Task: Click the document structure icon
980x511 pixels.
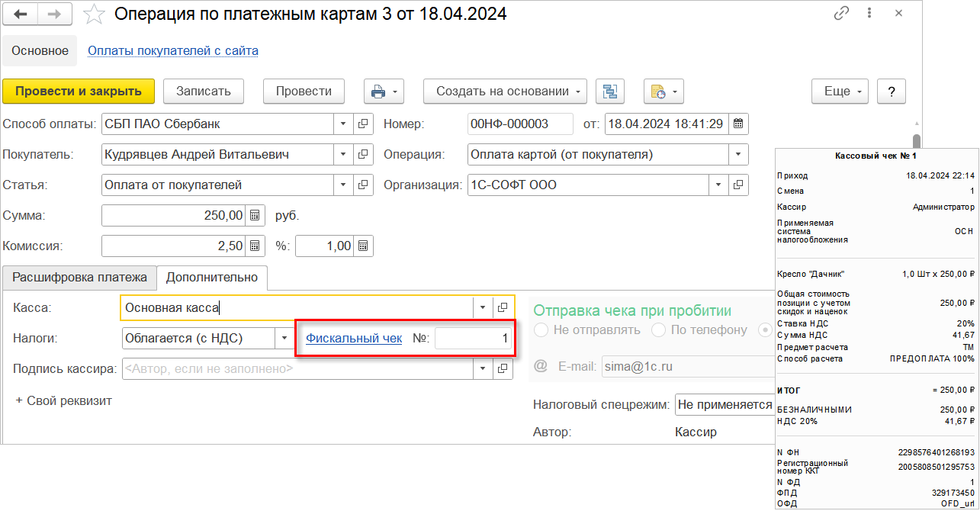Action: (x=610, y=92)
